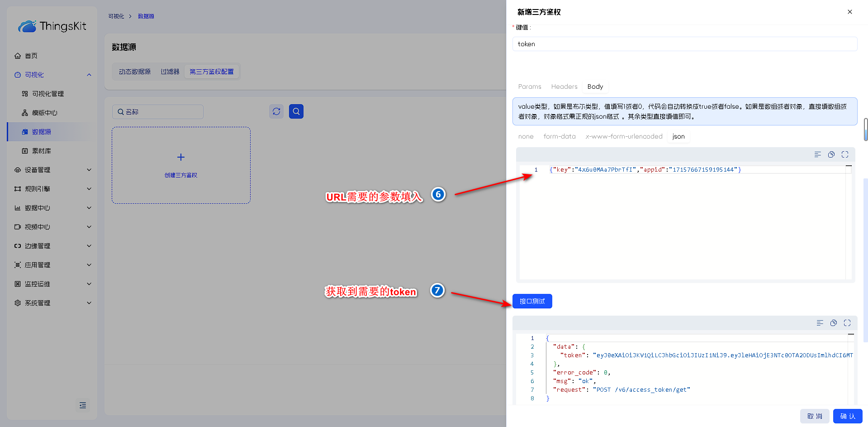Image resolution: width=868 pixels, height=427 pixels.
Task: Select the json body type option
Action: point(678,136)
